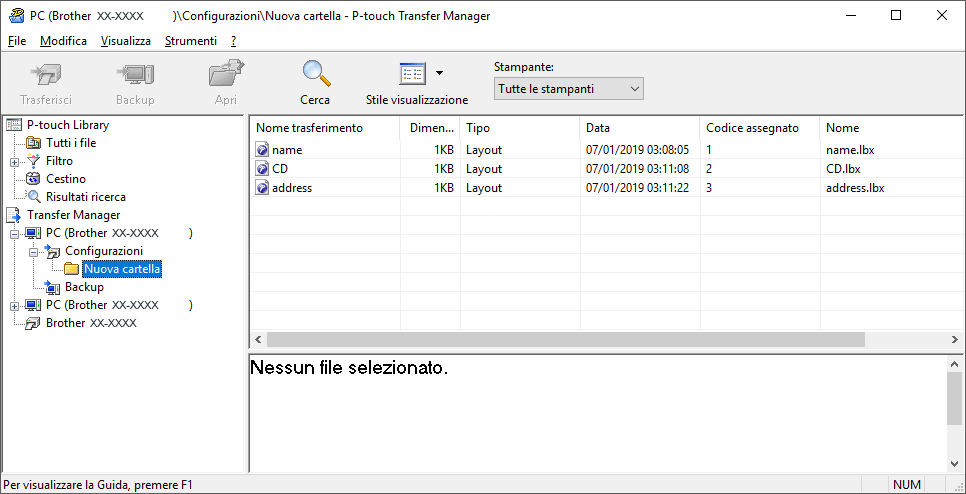Open the ? help menu
This screenshot has height=494, width=966.
[233, 41]
